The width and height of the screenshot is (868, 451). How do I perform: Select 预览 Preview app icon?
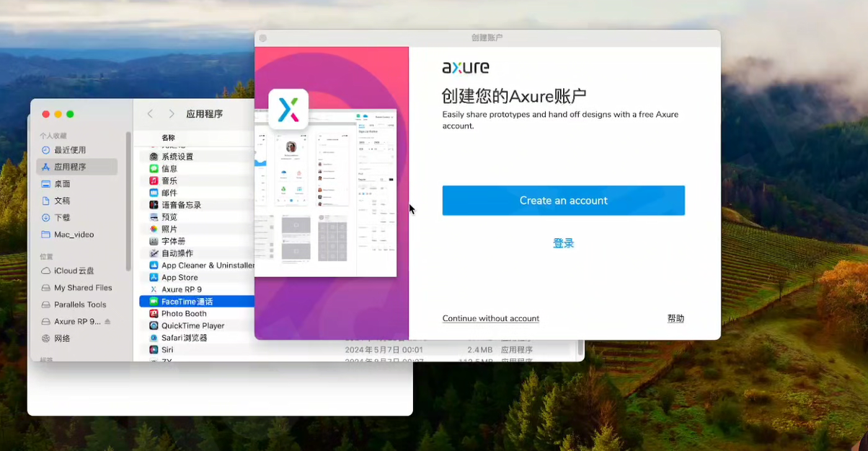pyautogui.click(x=154, y=217)
